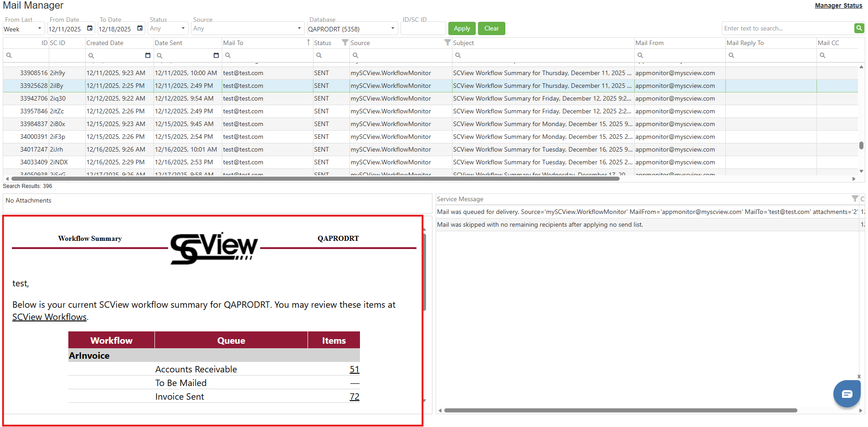Select row with SC ID 2iB0x
This screenshot has width=868, height=427.
point(431,124)
